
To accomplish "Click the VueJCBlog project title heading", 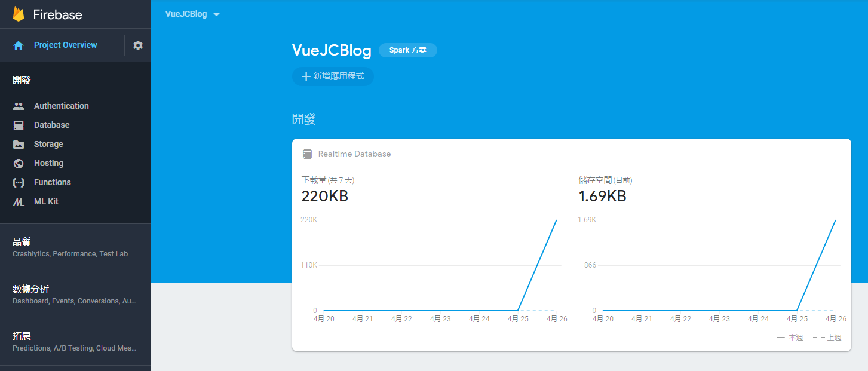I will (332, 50).
